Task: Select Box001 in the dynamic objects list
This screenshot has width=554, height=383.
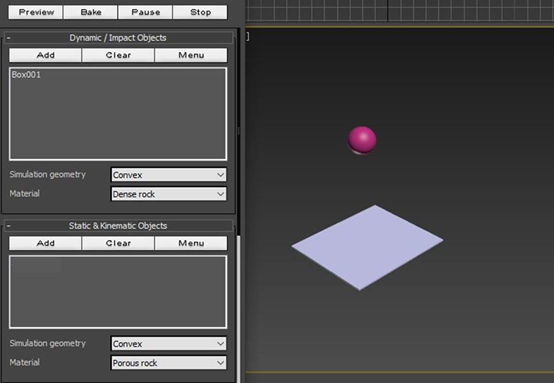Action: [26, 75]
